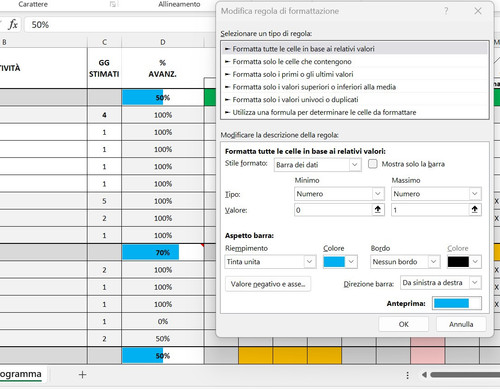This screenshot has width=500, height=389.
Task: Select column D header
Action: pos(163,42)
